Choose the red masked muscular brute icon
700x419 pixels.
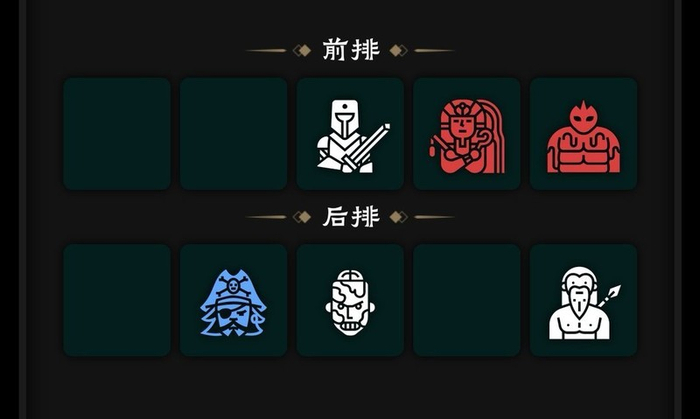[x=583, y=134]
